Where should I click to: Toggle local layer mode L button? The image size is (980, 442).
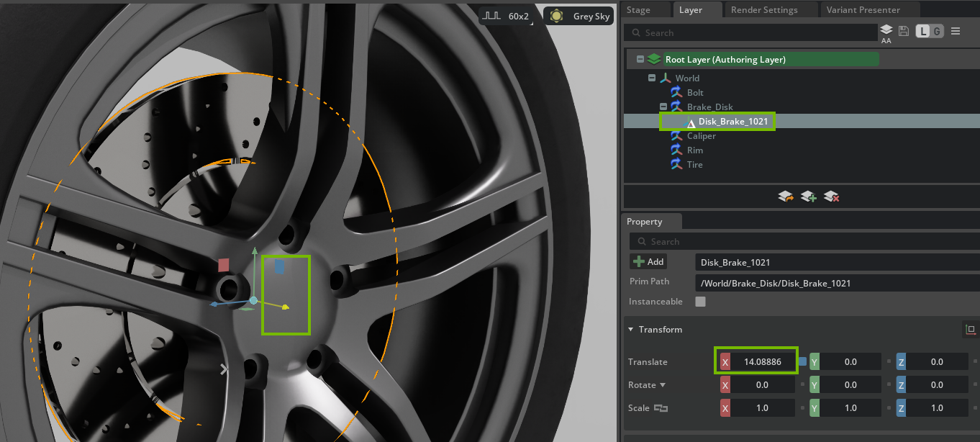pyautogui.click(x=922, y=31)
